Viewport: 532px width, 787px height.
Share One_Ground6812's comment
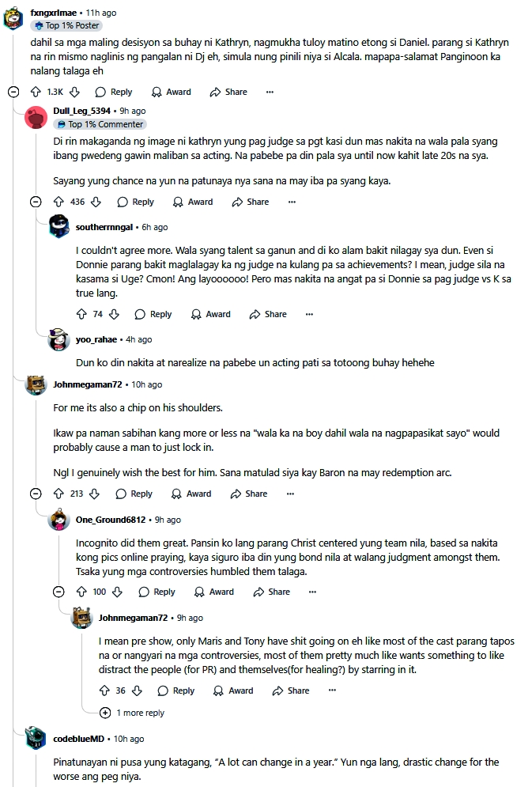[271, 592]
